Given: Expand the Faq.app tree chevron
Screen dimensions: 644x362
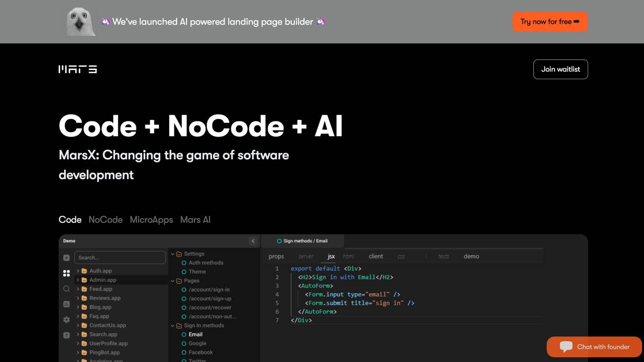Looking at the screenshot, I should pos(78,316).
